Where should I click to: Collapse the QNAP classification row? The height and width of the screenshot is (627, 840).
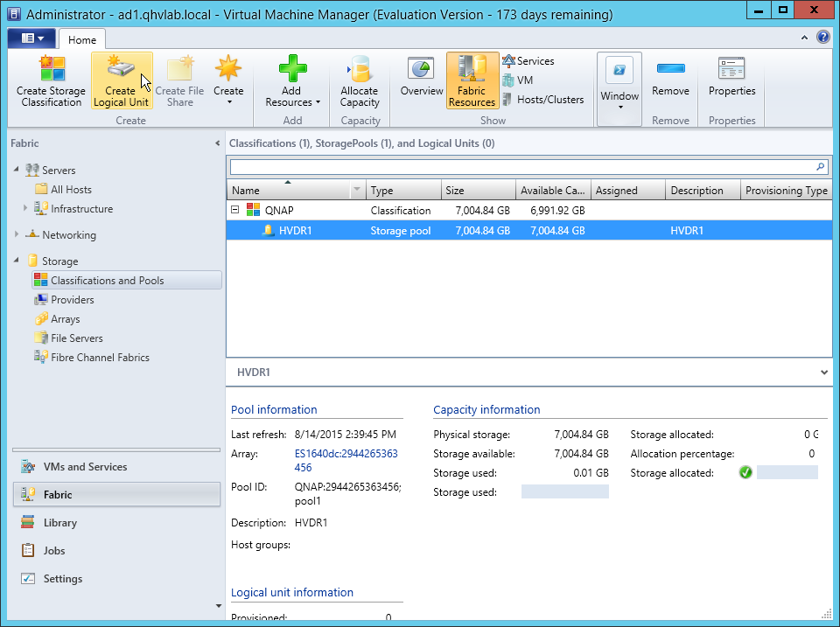point(234,211)
